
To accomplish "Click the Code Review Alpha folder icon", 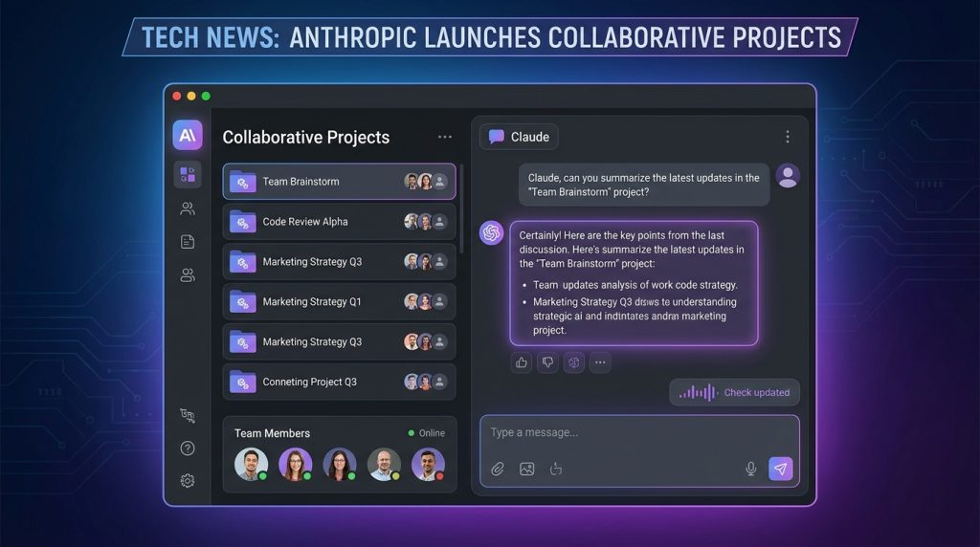I will pyautogui.click(x=242, y=222).
